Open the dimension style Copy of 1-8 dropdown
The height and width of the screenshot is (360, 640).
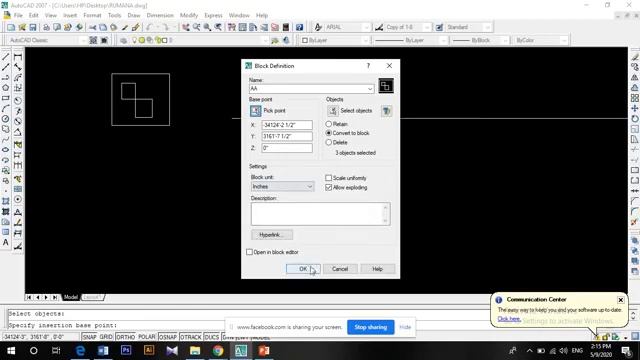tap(427, 27)
